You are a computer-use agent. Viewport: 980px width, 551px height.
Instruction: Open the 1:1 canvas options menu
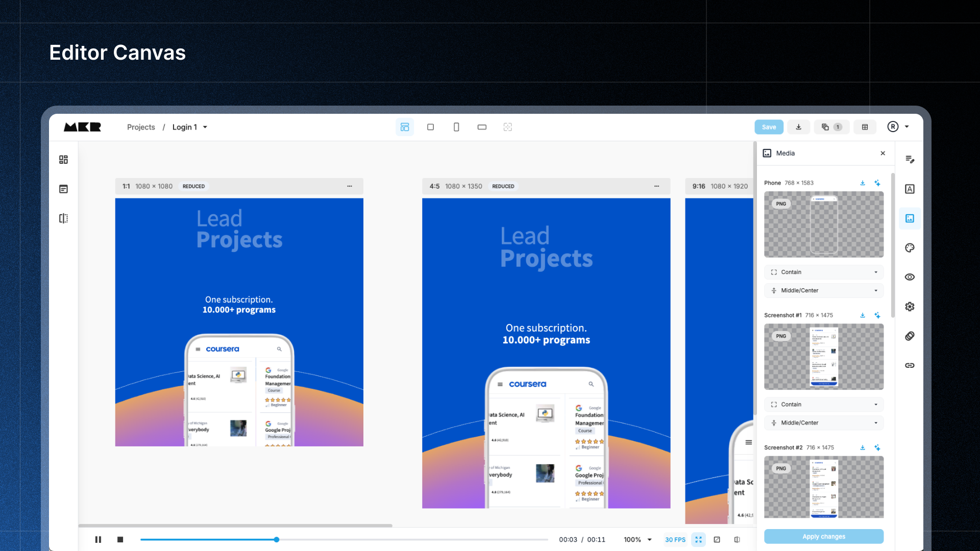(350, 186)
